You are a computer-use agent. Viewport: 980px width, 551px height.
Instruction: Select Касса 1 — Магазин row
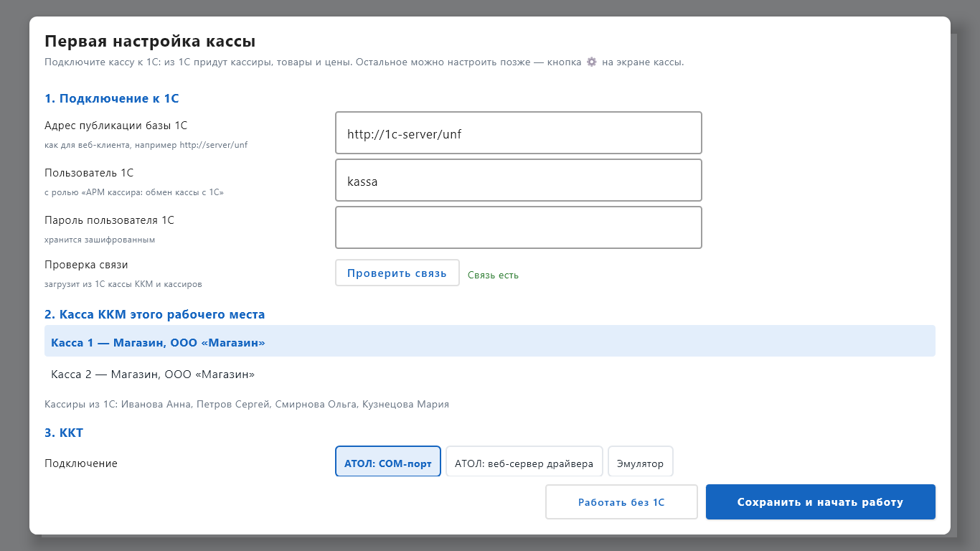click(490, 342)
